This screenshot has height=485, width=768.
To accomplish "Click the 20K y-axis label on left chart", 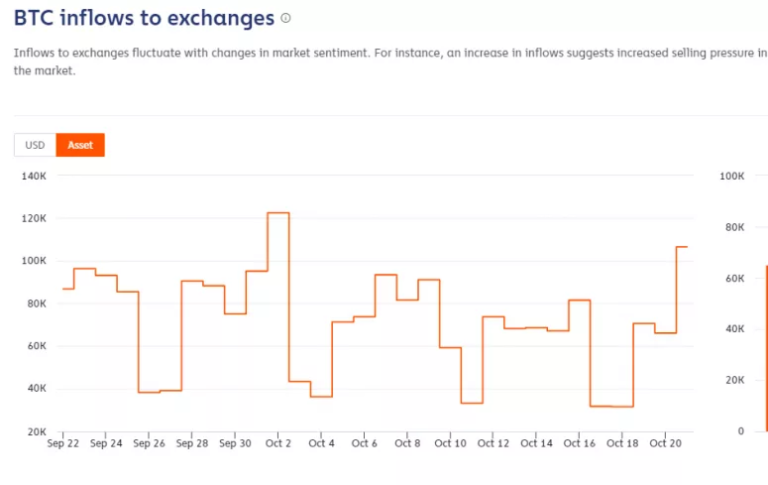I will (x=37, y=432).
